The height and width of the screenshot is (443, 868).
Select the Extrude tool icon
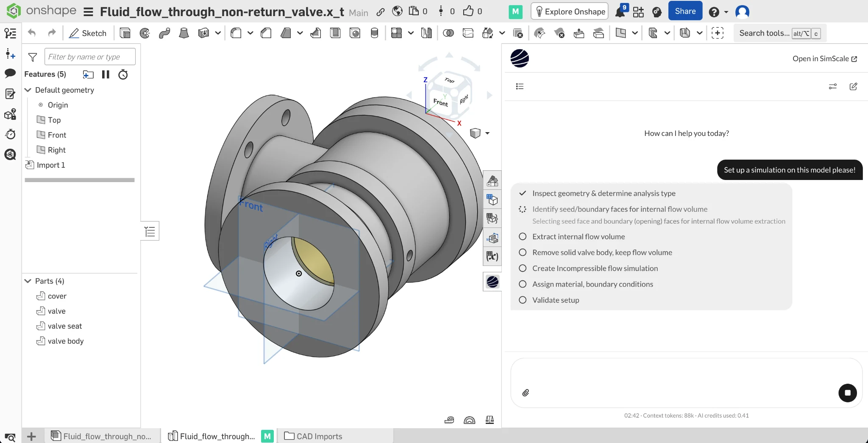(125, 33)
